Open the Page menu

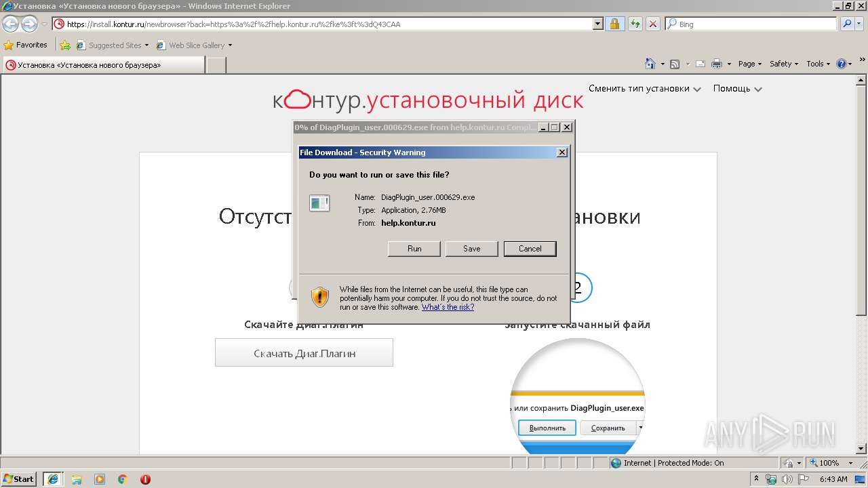point(749,64)
